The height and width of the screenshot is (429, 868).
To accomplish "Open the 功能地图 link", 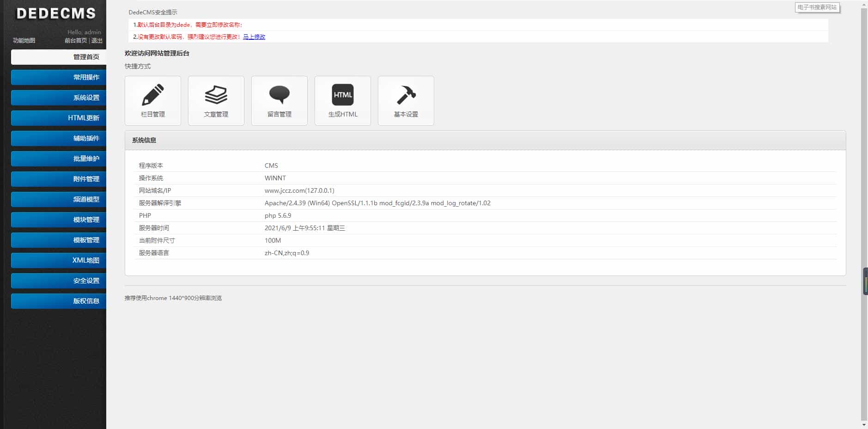I will [x=24, y=41].
